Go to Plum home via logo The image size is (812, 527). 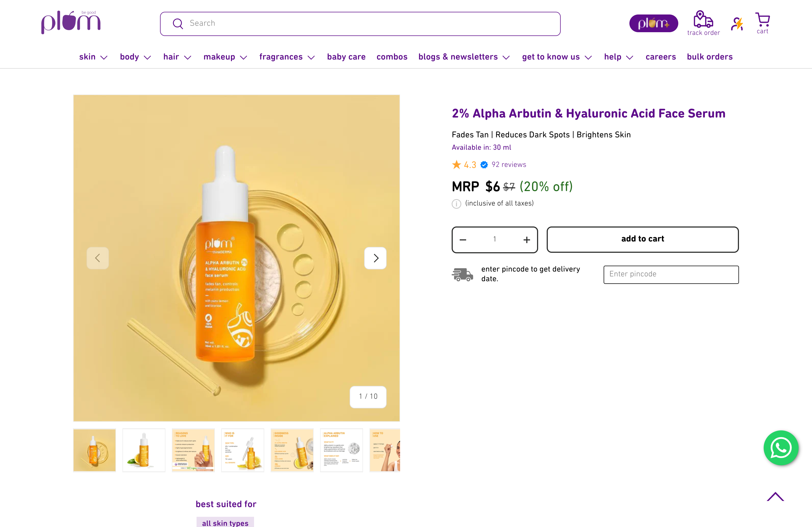pyautogui.click(x=71, y=22)
